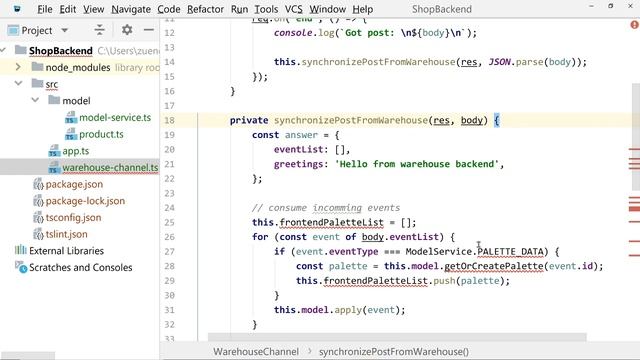Select warehouse-channel.ts file

click(110, 168)
